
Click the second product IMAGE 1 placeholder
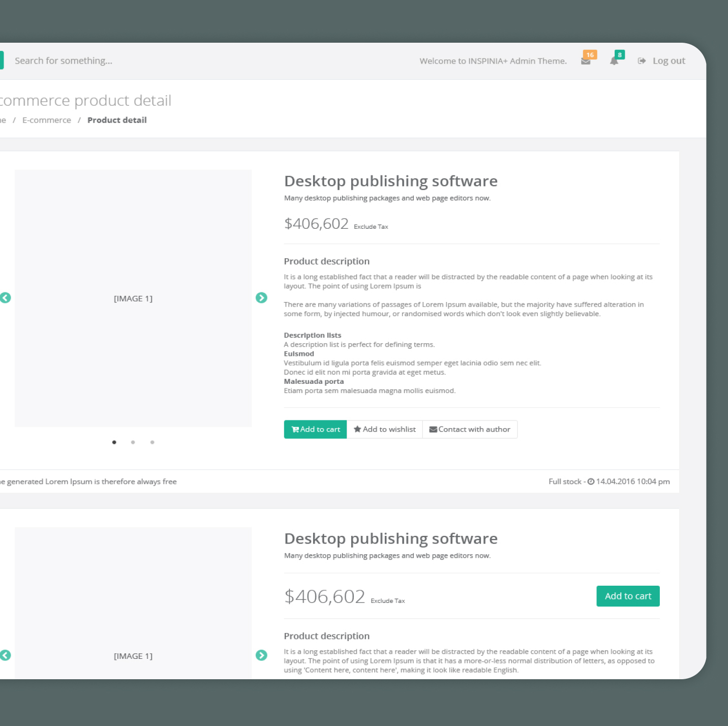coord(133,656)
